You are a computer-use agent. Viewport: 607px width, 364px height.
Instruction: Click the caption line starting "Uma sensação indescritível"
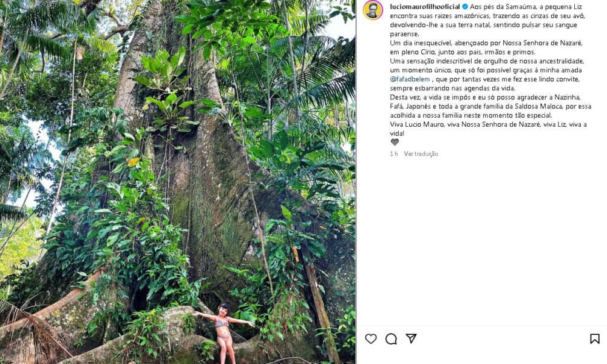click(x=486, y=61)
